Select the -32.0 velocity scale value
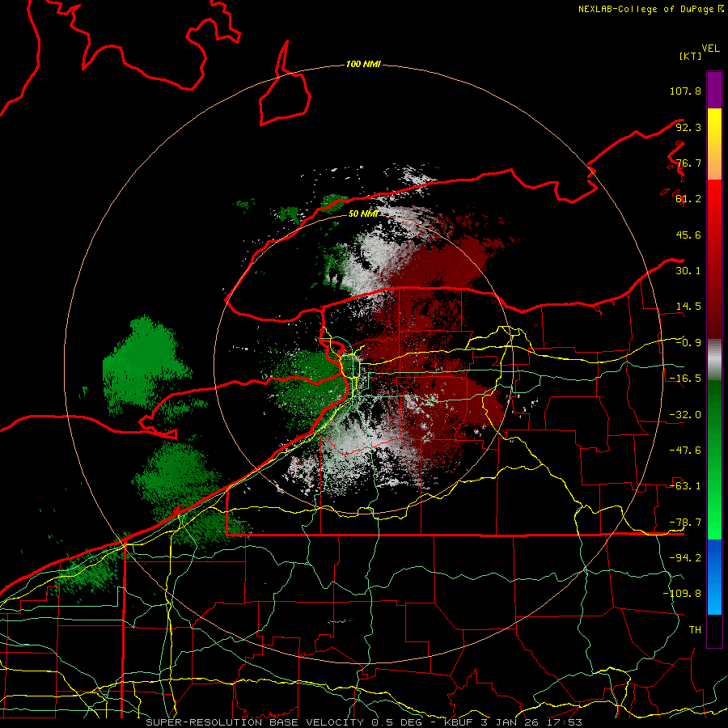Screen dimensions: 728x728 click(685, 415)
